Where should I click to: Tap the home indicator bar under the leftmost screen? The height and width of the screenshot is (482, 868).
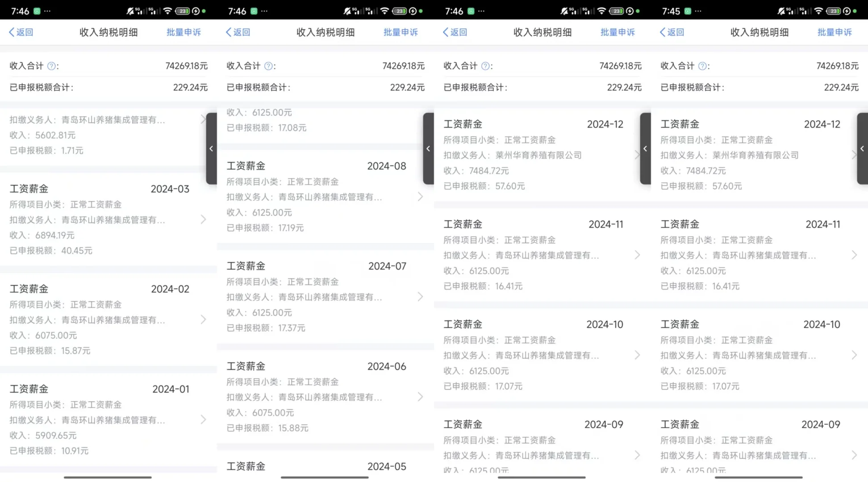point(108,477)
